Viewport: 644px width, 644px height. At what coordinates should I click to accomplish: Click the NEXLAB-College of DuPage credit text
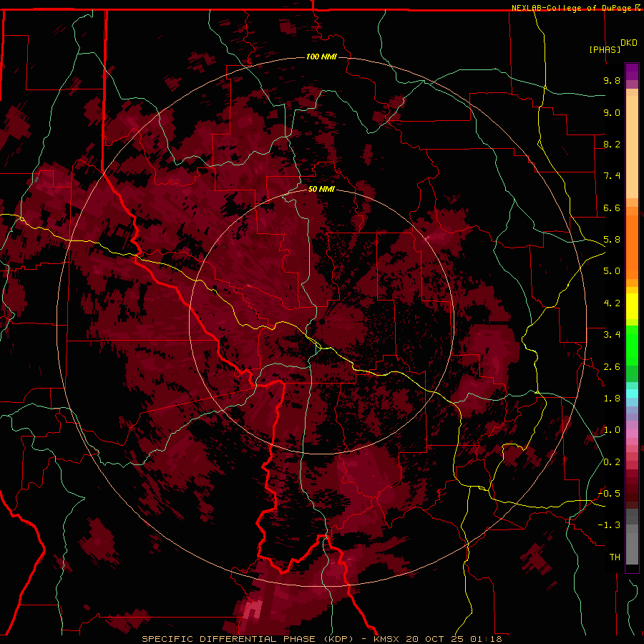tap(571, 8)
